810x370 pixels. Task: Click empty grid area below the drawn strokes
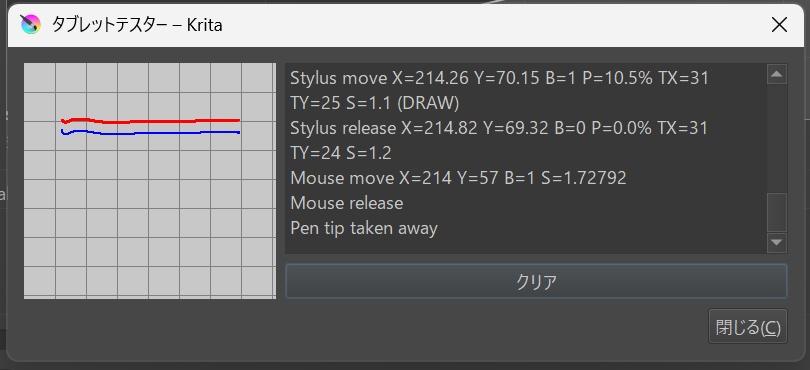(150, 222)
